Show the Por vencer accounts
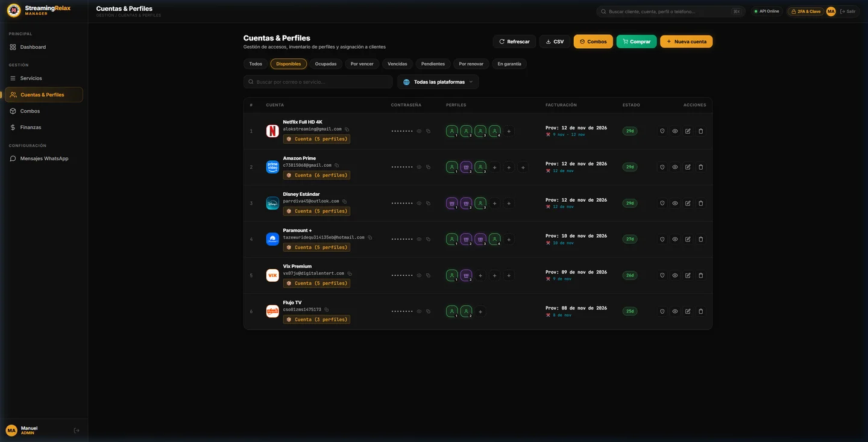Viewport: 868px width, 442px height. [362, 64]
